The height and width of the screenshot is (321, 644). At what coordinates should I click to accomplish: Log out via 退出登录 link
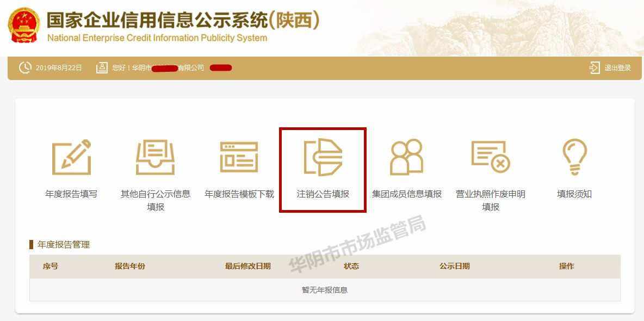[617, 68]
